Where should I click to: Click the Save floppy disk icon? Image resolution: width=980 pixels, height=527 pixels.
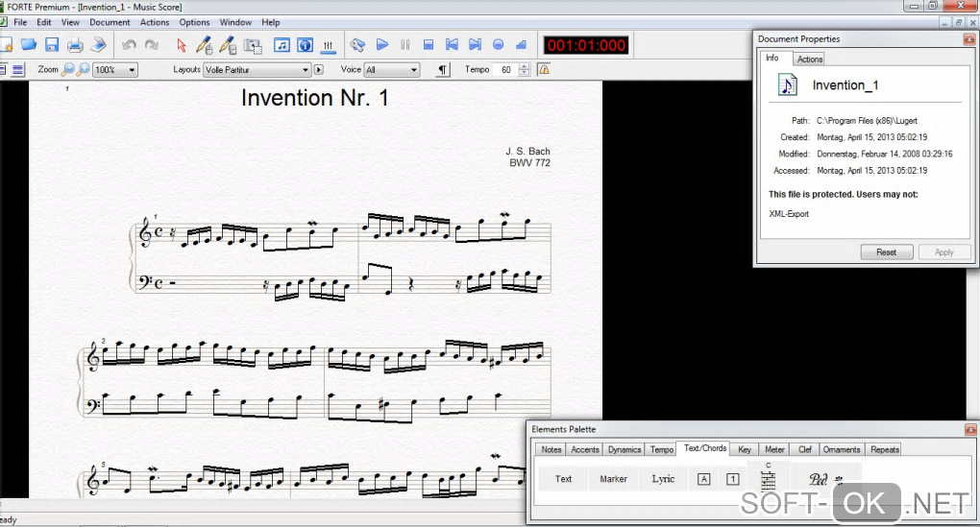point(52,44)
